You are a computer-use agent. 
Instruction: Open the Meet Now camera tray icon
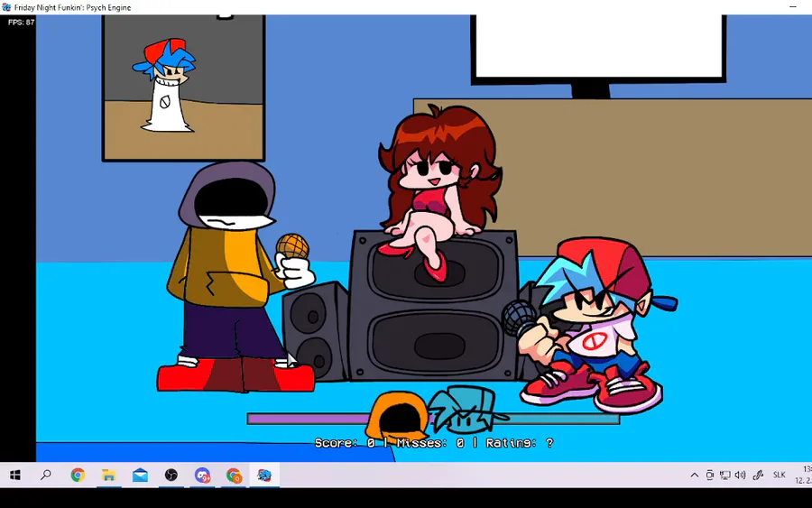point(709,475)
